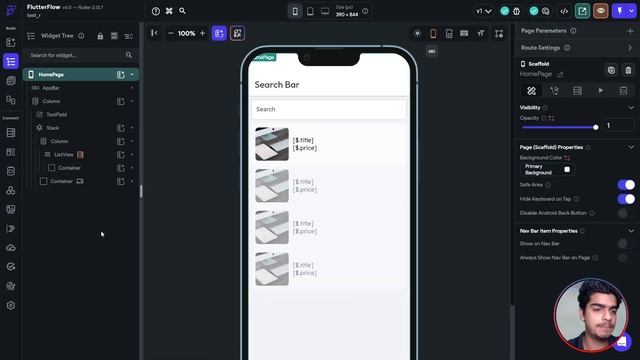
Task: Click the opacity slider handle
Action: [596, 127]
